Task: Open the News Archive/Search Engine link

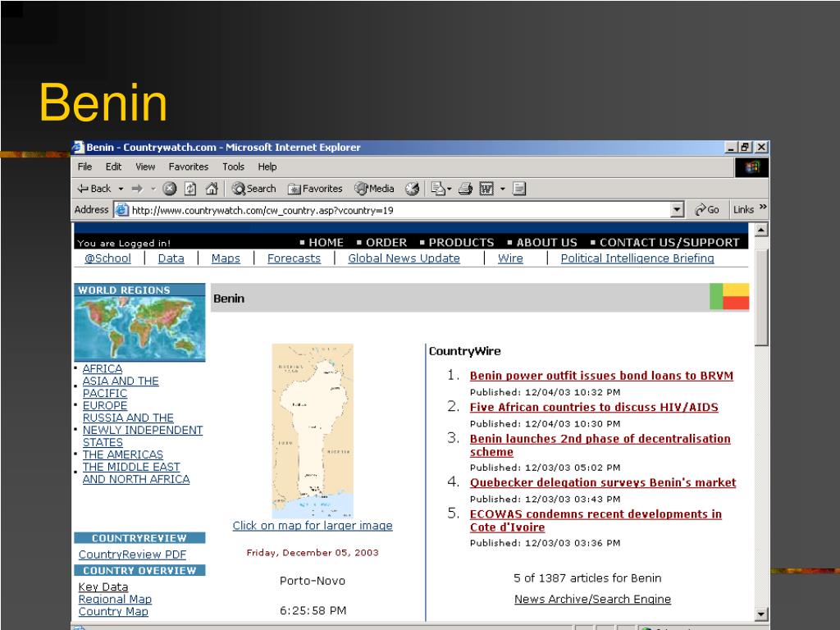Action: pos(592,599)
